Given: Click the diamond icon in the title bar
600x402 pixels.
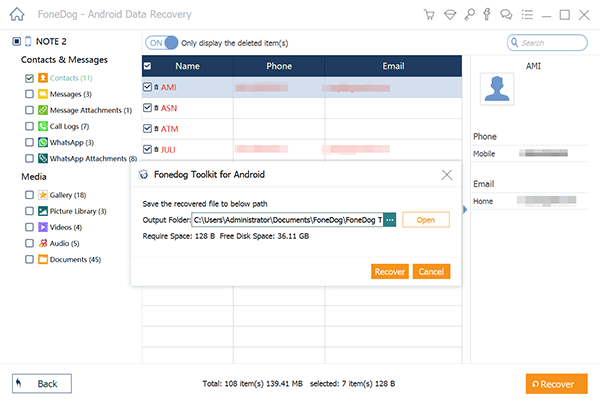Looking at the screenshot, I should (x=450, y=15).
